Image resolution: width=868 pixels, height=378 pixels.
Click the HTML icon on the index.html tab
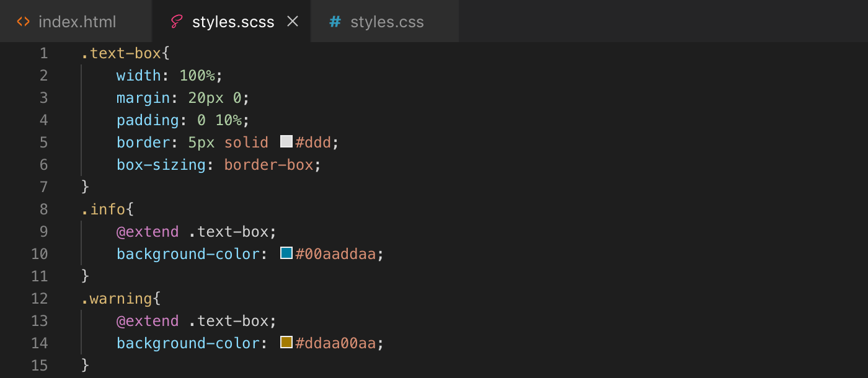pyautogui.click(x=24, y=21)
